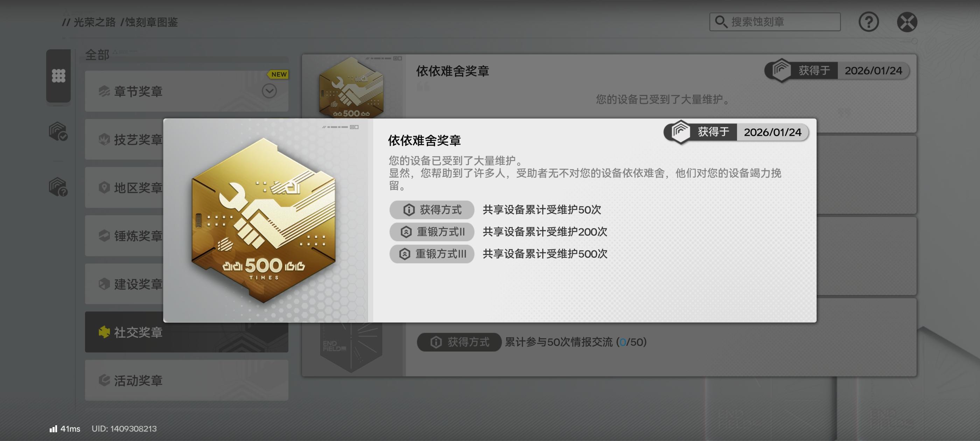Focus the 搜索蚀刻章 search field
This screenshot has height=441, width=980.
coord(775,22)
